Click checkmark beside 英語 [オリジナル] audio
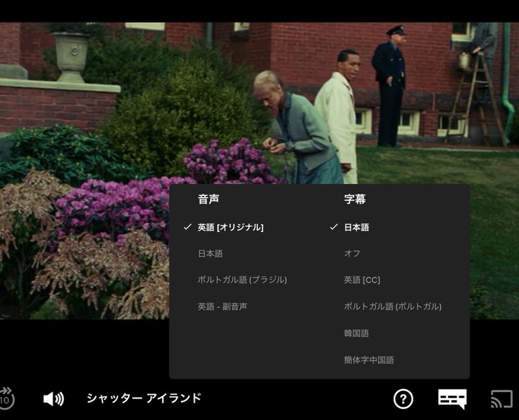The height and width of the screenshot is (420, 519). point(187,227)
